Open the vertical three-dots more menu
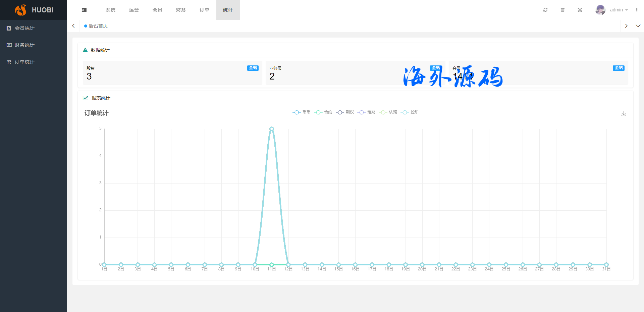The height and width of the screenshot is (312, 644). coord(637,10)
